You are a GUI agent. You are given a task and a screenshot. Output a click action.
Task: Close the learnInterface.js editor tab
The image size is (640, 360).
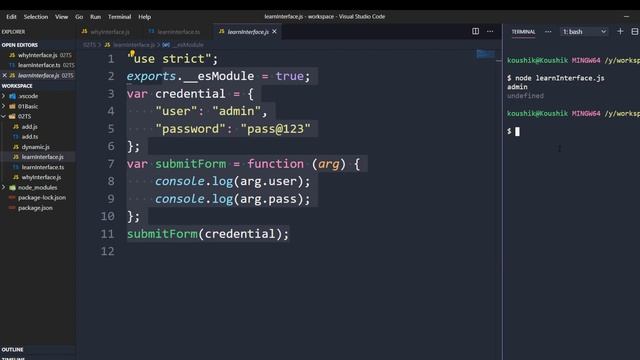[x=274, y=31]
